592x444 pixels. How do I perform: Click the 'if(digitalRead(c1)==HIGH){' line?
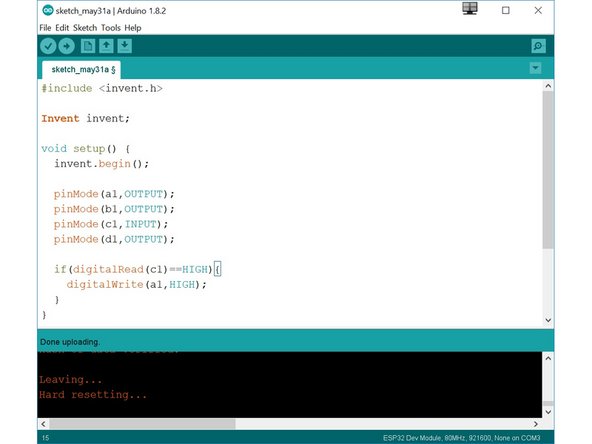click(137, 270)
